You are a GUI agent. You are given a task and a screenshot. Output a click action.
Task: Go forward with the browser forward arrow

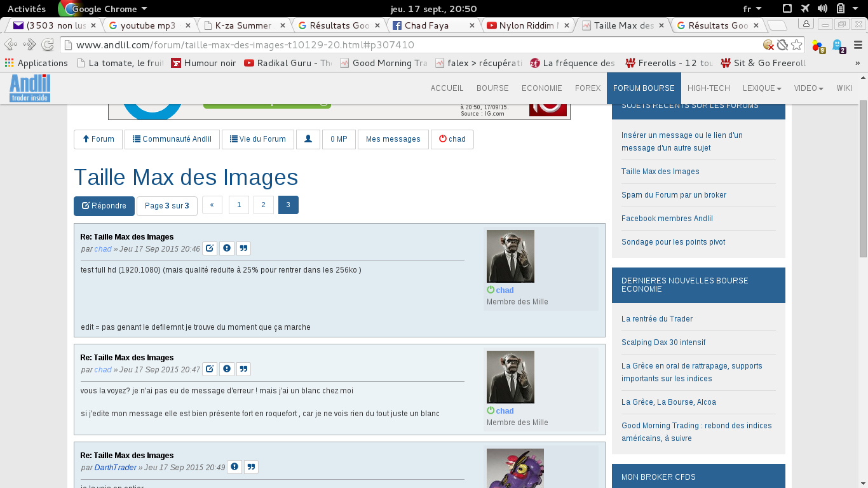[x=29, y=44]
